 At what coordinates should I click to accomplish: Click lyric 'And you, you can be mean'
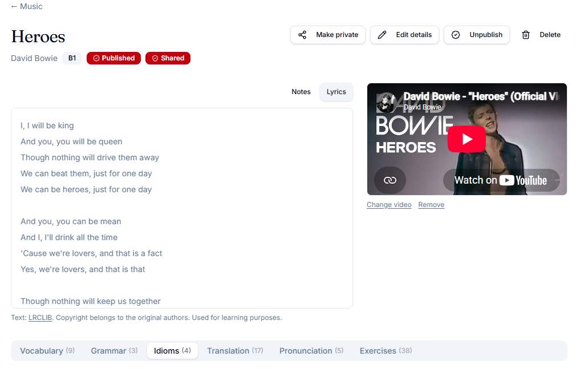pos(71,222)
